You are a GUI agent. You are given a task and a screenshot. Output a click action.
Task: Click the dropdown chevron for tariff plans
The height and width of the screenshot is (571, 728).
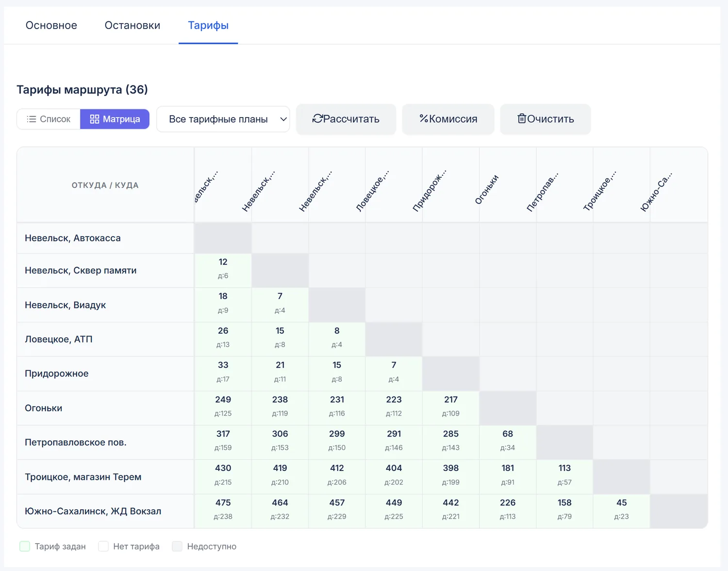point(283,119)
